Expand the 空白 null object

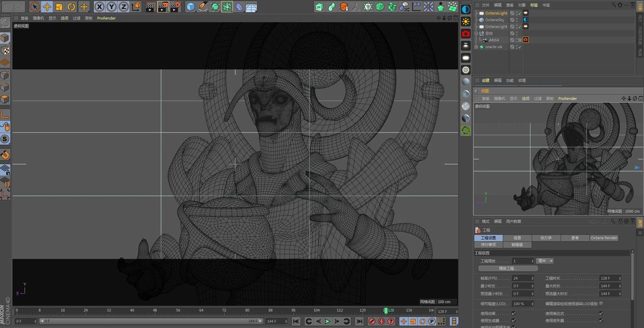point(476,33)
